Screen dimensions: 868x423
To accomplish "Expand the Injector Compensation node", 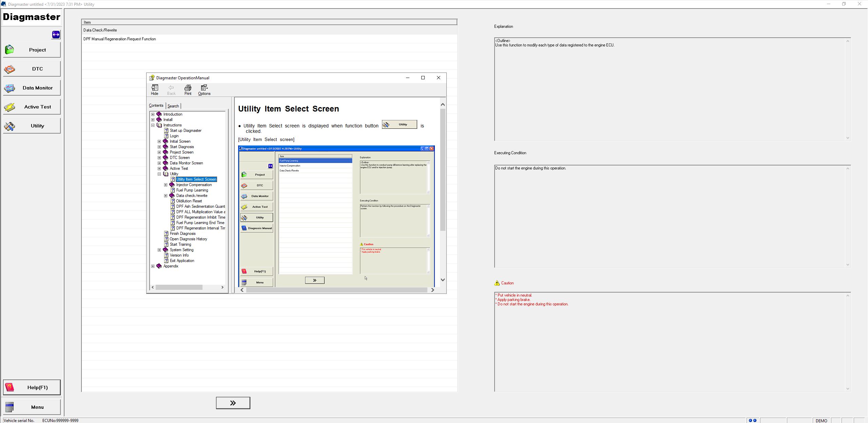I will pos(166,185).
